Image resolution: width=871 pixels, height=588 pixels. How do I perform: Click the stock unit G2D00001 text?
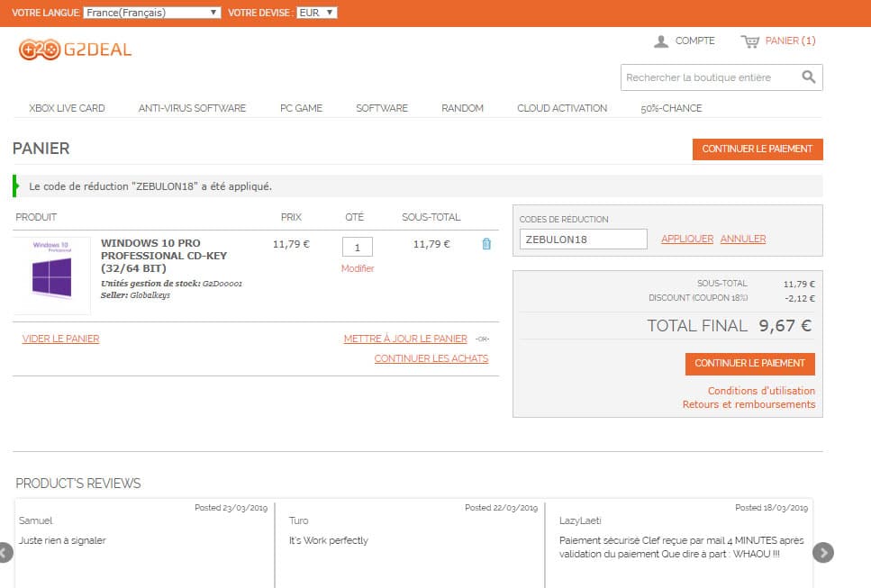click(x=172, y=283)
